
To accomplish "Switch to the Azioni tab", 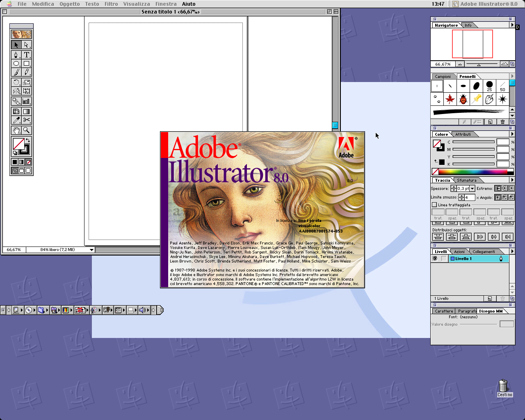I will click(x=459, y=252).
